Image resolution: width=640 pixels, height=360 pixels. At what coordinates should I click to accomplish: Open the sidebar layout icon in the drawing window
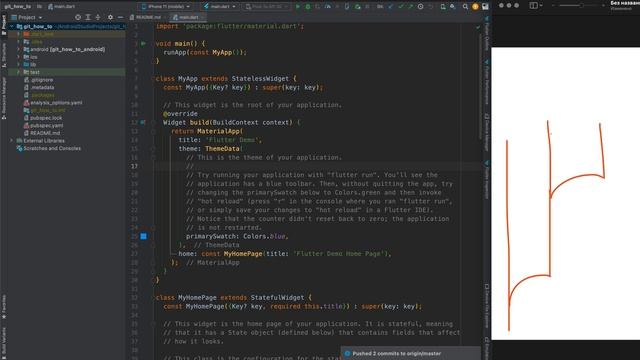[533, 5]
